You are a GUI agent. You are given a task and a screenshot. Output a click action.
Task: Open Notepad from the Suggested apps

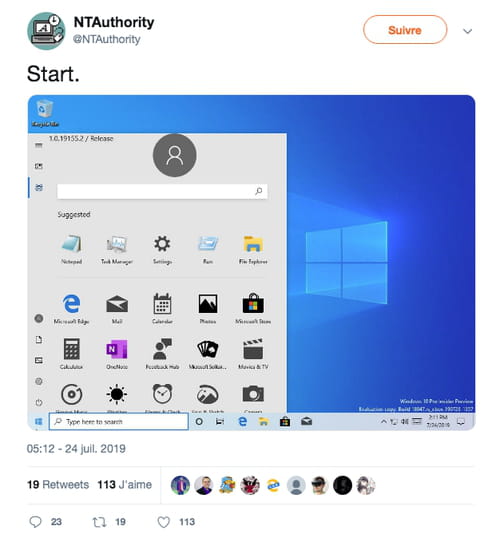[x=72, y=249]
